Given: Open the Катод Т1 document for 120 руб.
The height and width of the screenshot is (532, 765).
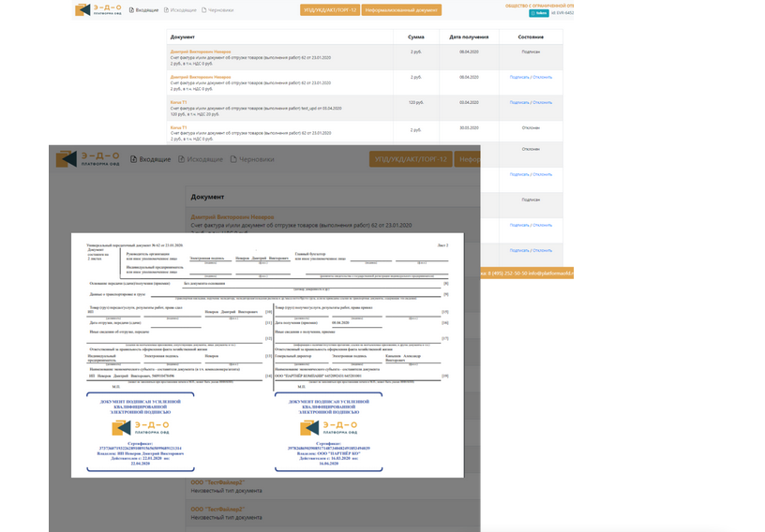Looking at the screenshot, I should pyautogui.click(x=178, y=102).
